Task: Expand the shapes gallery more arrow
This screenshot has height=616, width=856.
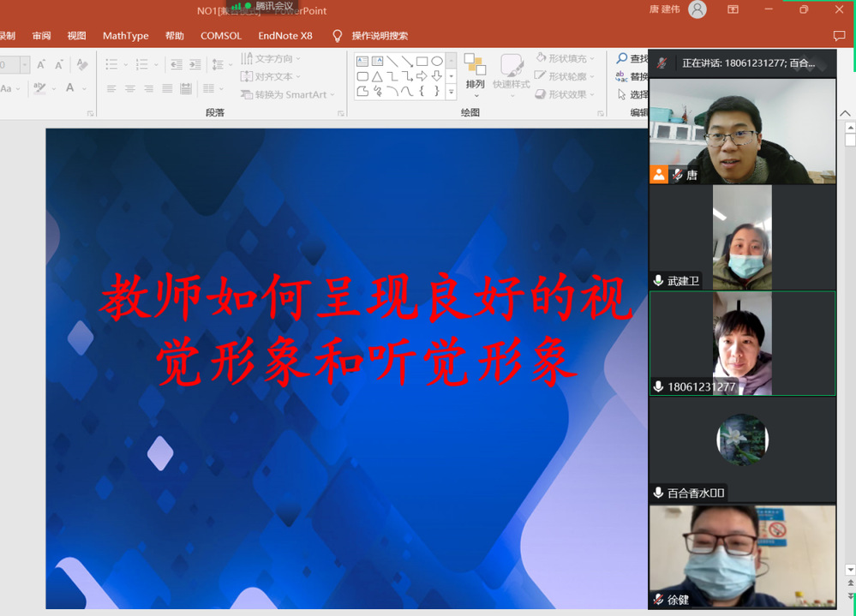Action: pos(452,91)
